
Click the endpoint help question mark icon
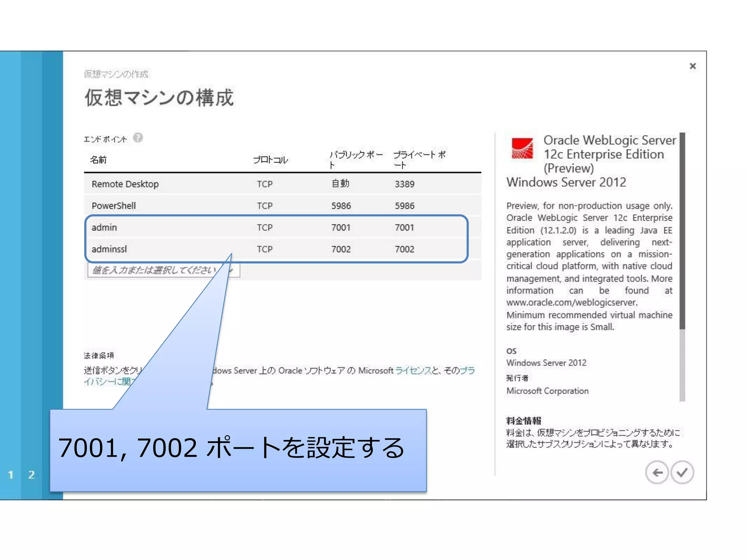(138, 137)
